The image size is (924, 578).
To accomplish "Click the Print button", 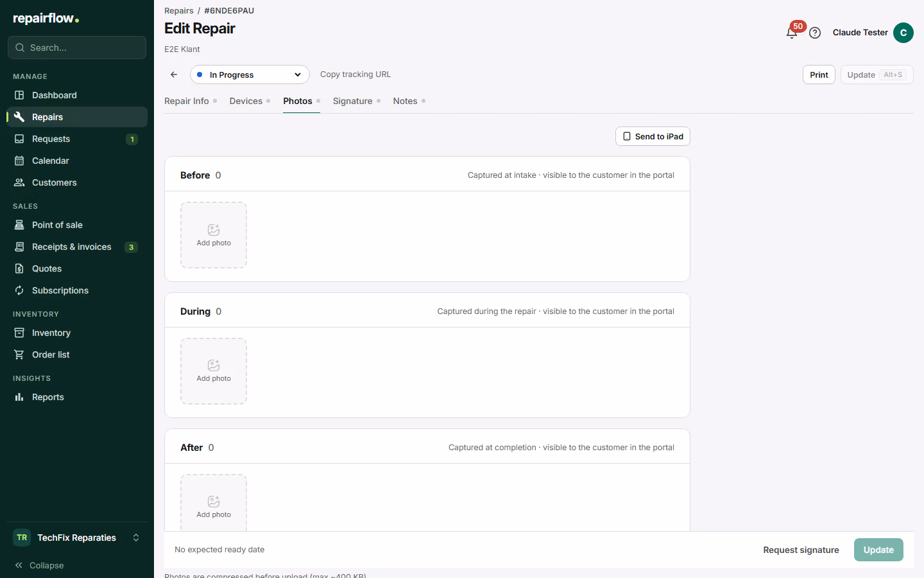I will [x=819, y=74].
